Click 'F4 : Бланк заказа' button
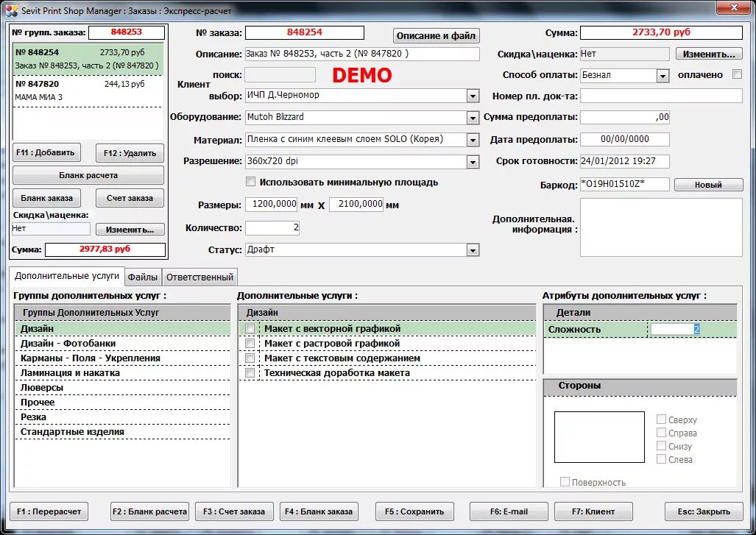This screenshot has width=756, height=535. coord(319,511)
